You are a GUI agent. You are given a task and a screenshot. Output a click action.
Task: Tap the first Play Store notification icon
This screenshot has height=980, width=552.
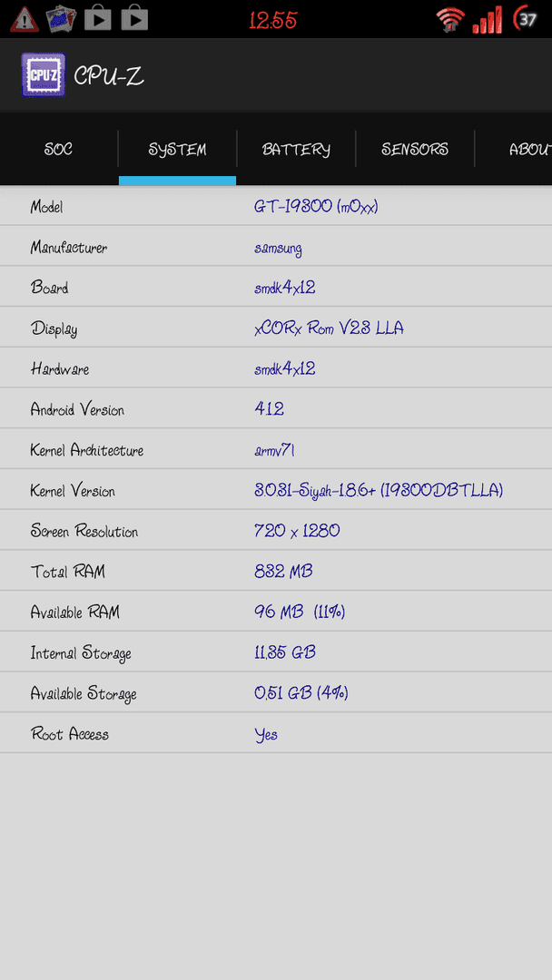pyautogui.click(x=97, y=19)
